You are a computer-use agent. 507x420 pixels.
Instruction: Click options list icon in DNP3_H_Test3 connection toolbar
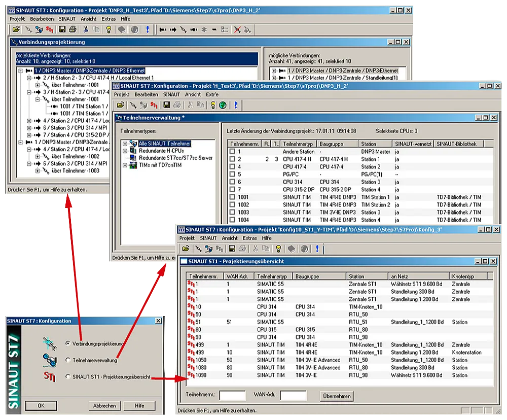coord(225,30)
